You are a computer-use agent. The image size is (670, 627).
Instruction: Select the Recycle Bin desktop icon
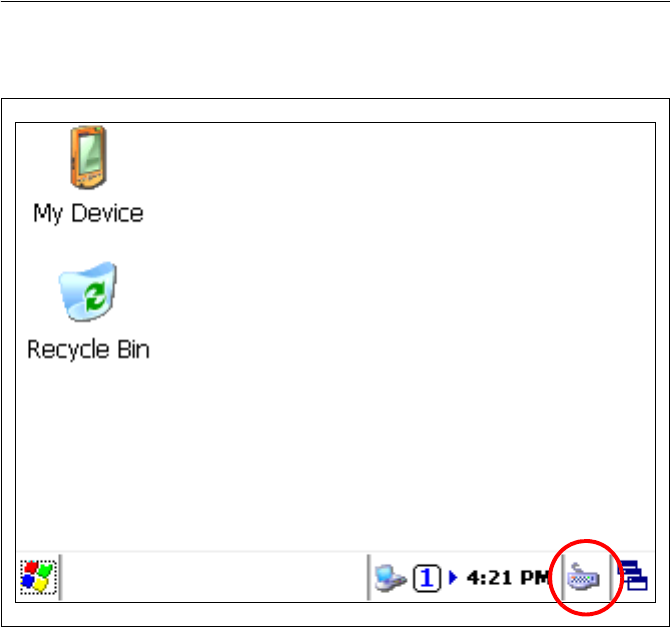tap(88, 311)
